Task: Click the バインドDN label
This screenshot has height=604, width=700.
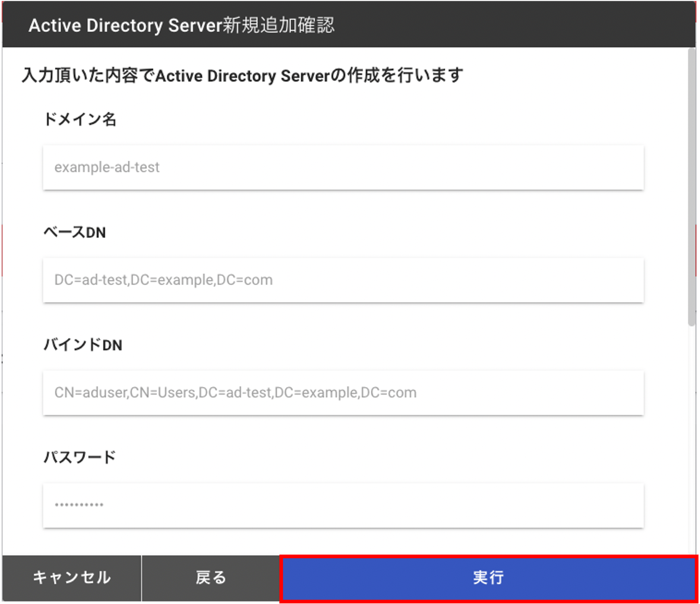Action: coord(83,345)
